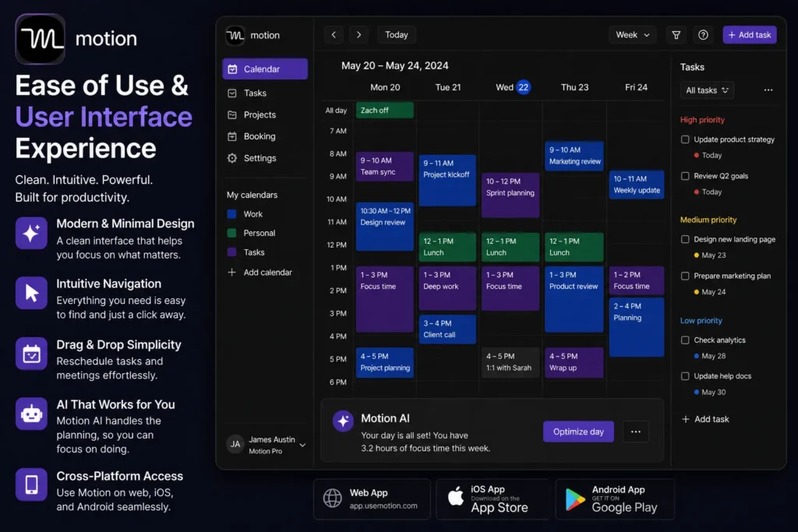Open the All tasks filter dropdown
The width and height of the screenshot is (798, 532).
pos(707,90)
